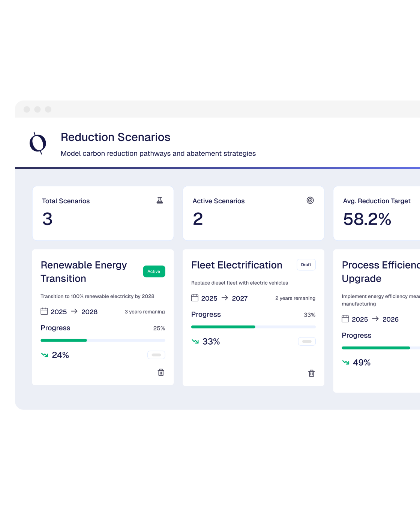The width and height of the screenshot is (420, 510).
Task: Click the Draft status badge
Action: click(306, 265)
